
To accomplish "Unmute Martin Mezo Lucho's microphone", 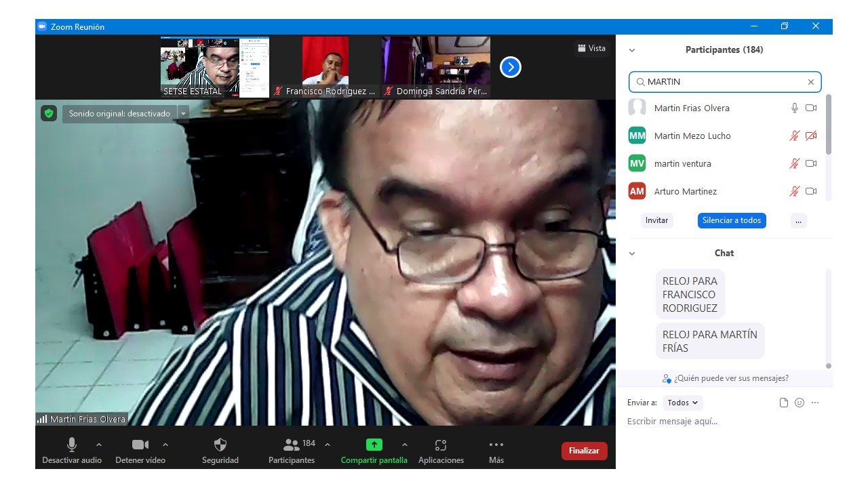I will (794, 136).
